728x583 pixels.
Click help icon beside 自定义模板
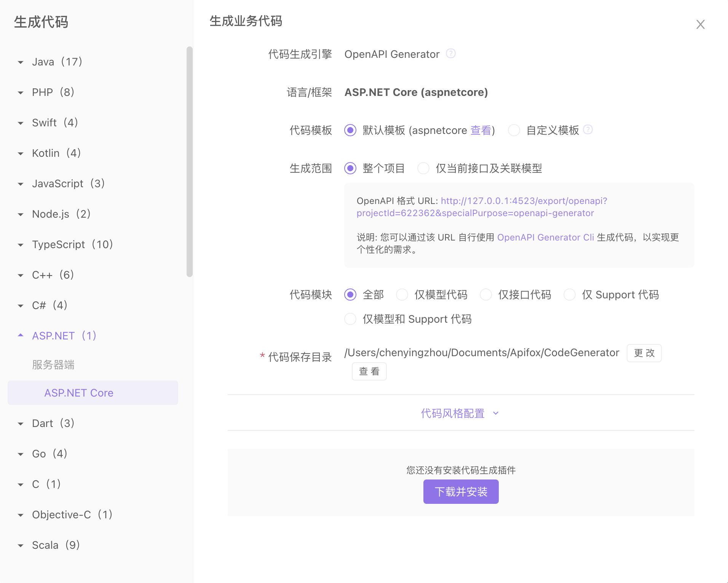(588, 130)
